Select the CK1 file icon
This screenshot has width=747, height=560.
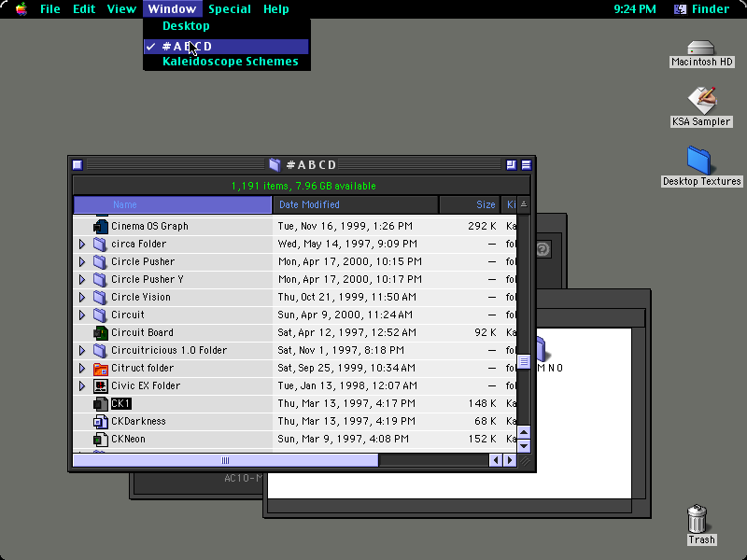(x=101, y=404)
